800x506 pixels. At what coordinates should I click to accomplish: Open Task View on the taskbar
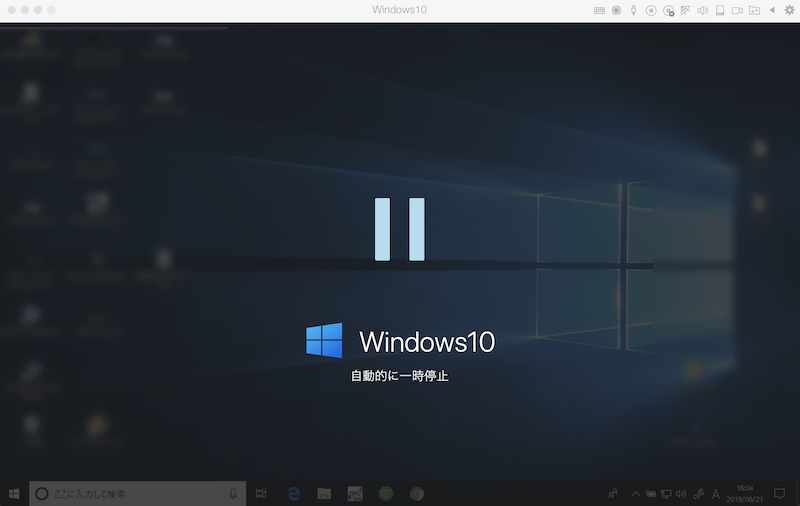(x=262, y=494)
